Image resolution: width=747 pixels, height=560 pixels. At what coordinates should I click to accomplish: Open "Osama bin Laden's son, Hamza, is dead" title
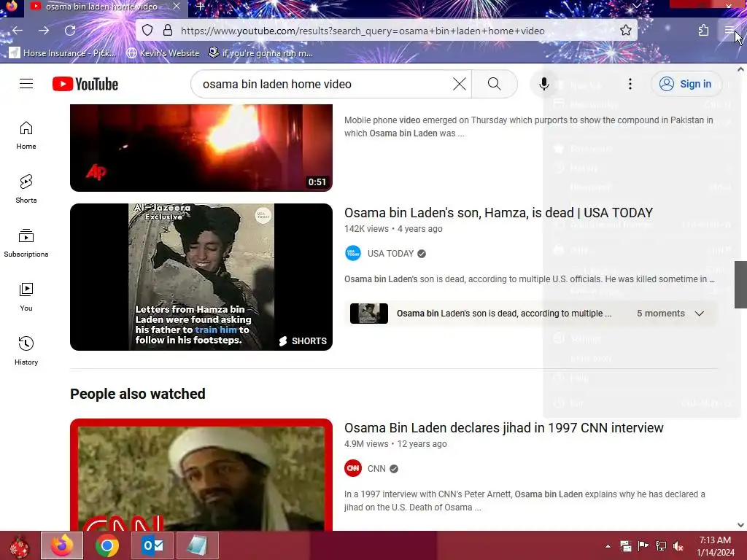pyautogui.click(x=498, y=212)
